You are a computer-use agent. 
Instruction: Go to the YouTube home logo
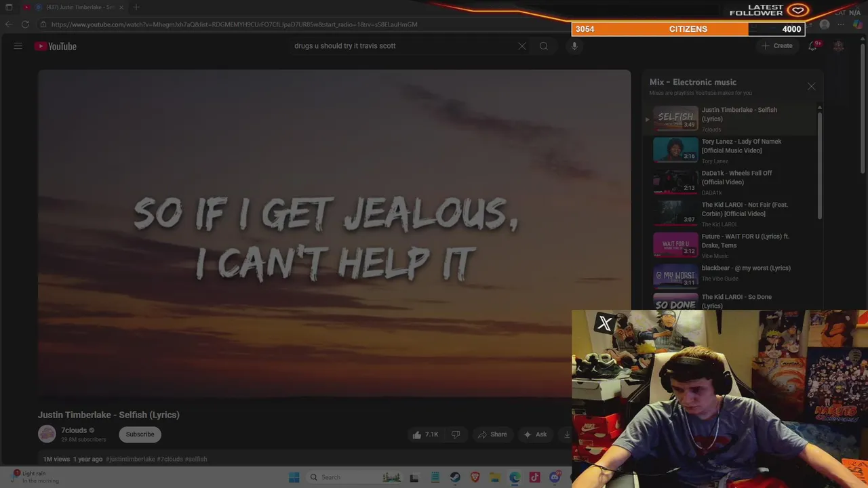click(x=56, y=46)
